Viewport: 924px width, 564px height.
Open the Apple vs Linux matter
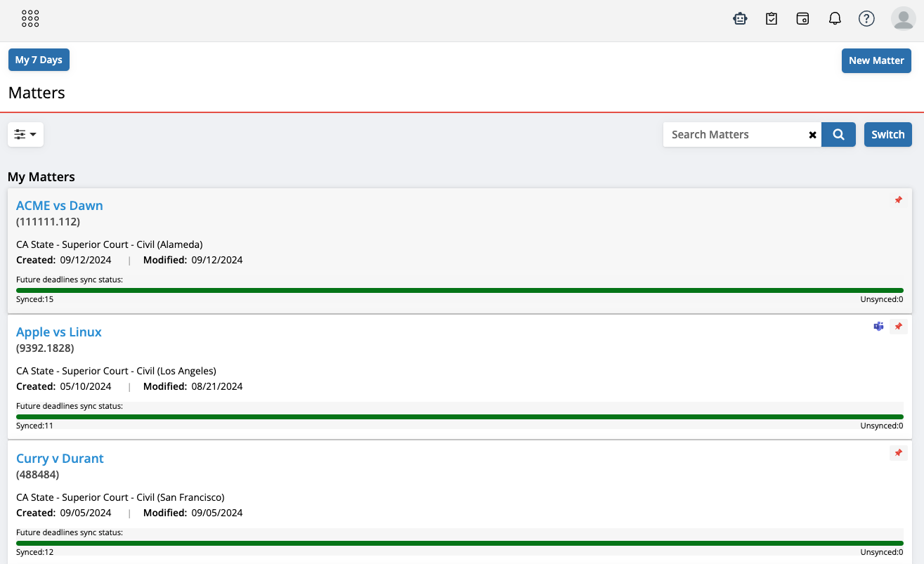pos(59,332)
